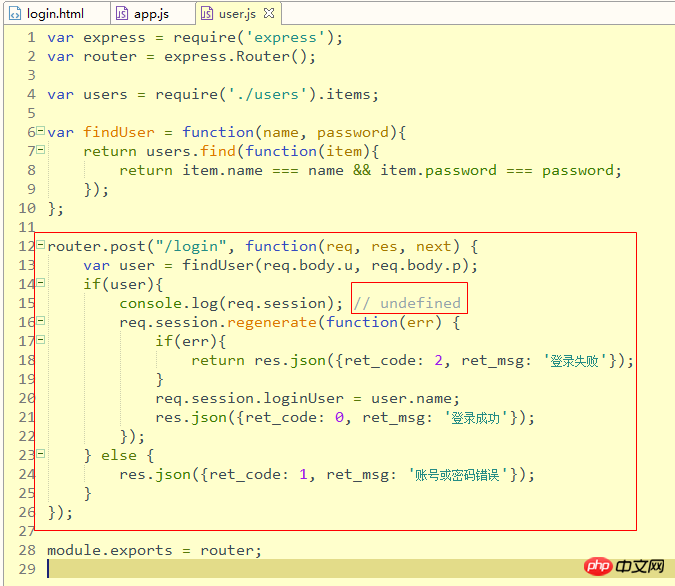Click line number 1 in gutter
Screen dimensions: 675x586
[31, 37]
